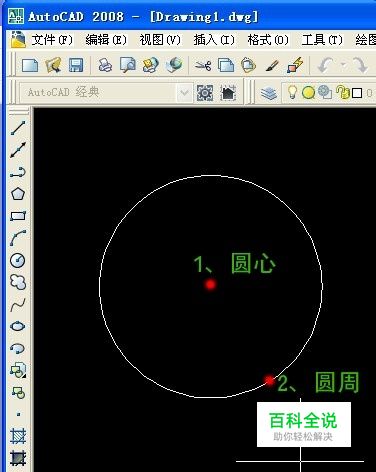Screen dimensions: 376x472
Task: Select the Polyline tool
Action: coord(18,172)
